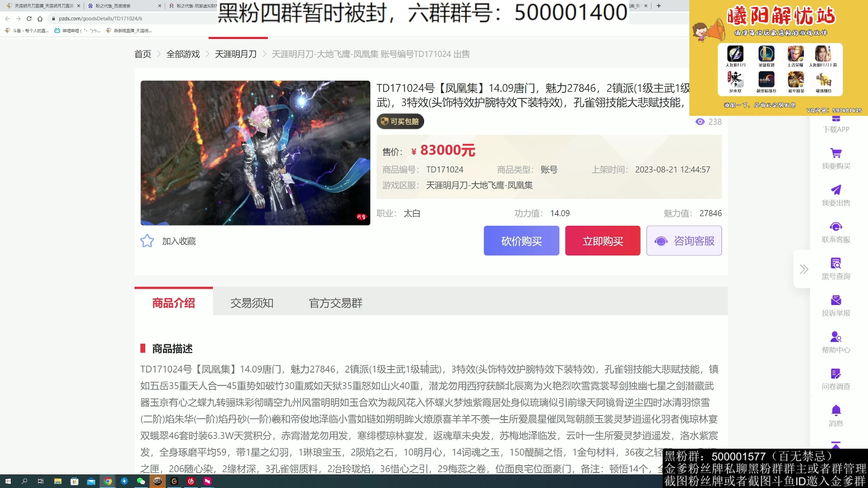868x488 pixels.
Task: Click the 砍价购买 bargain button
Action: [521, 240]
